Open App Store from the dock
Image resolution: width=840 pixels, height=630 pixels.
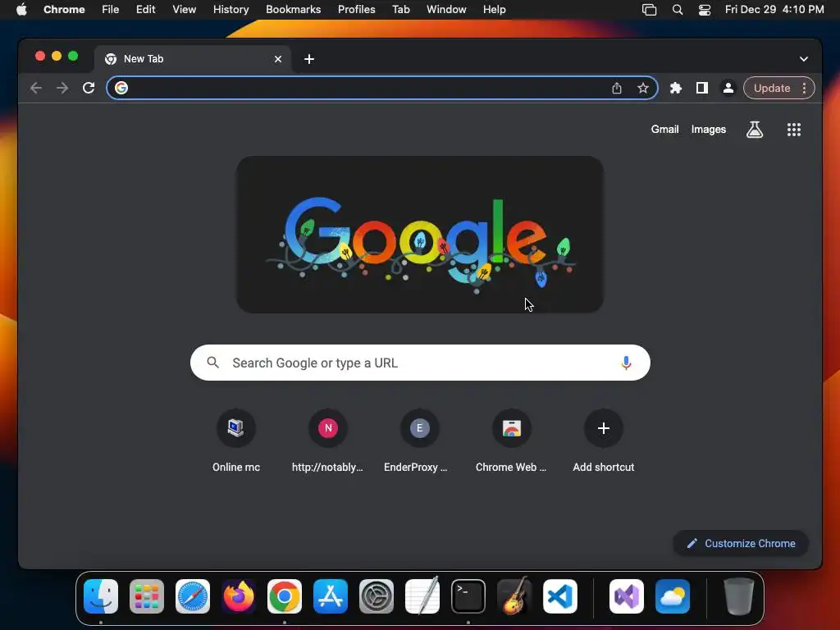click(331, 596)
